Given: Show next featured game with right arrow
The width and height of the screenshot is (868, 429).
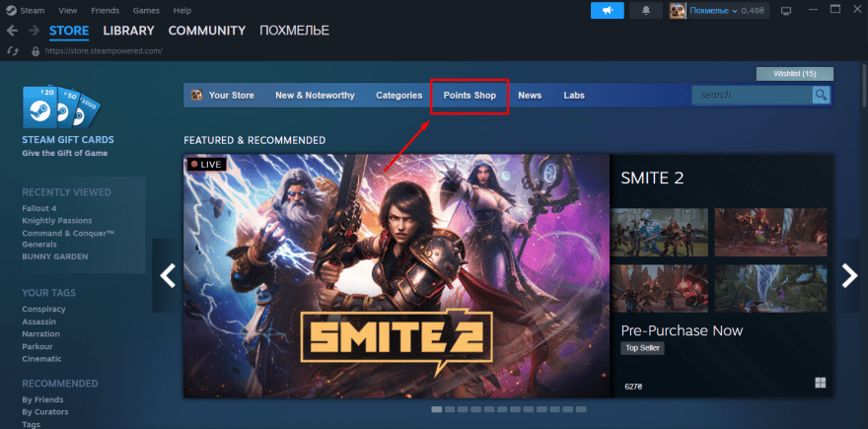Looking at the screenshot, I should point(848,276).
